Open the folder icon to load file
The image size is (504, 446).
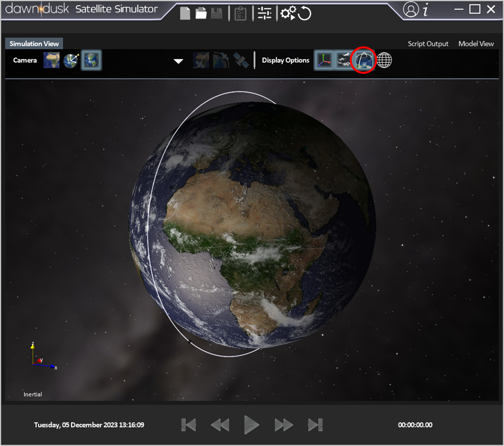point(201,13)
